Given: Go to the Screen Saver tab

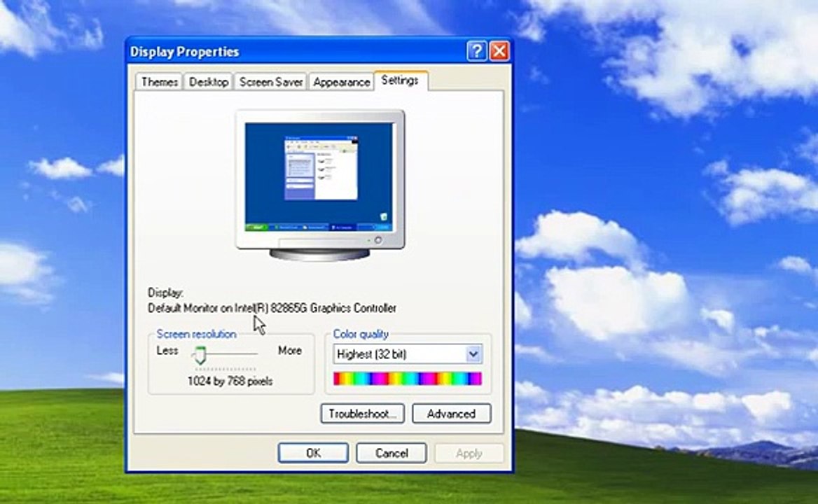Looking at the screenshot, I should (271, 82).
